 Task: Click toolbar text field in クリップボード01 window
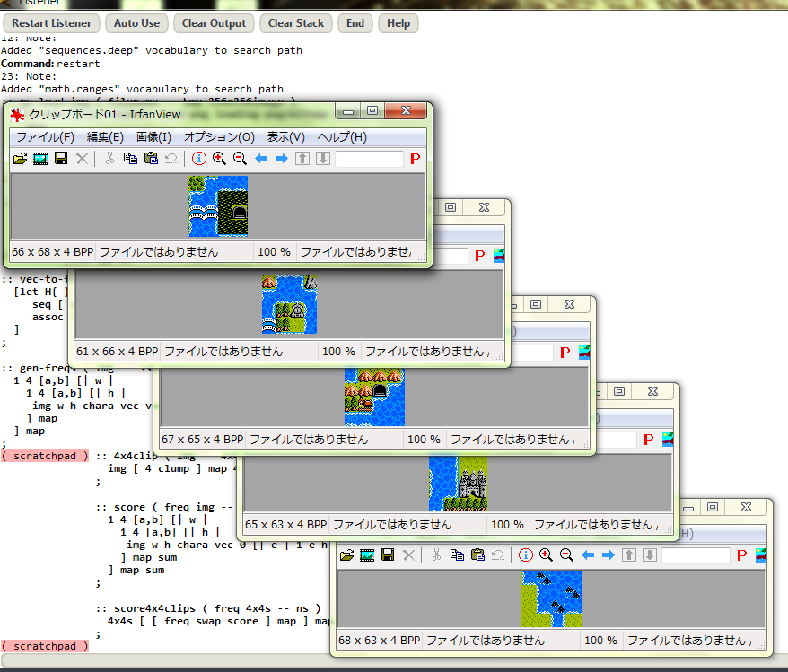coord(369,159)
